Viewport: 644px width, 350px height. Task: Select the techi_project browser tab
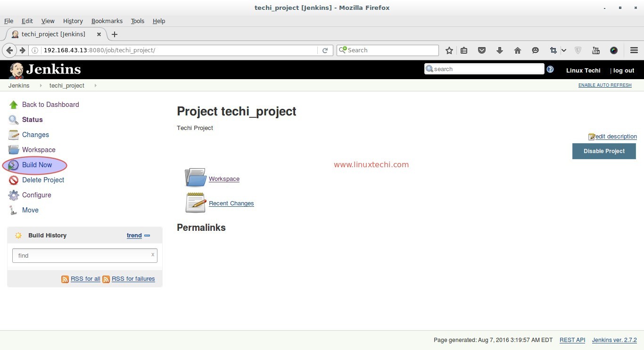[54, 34]
